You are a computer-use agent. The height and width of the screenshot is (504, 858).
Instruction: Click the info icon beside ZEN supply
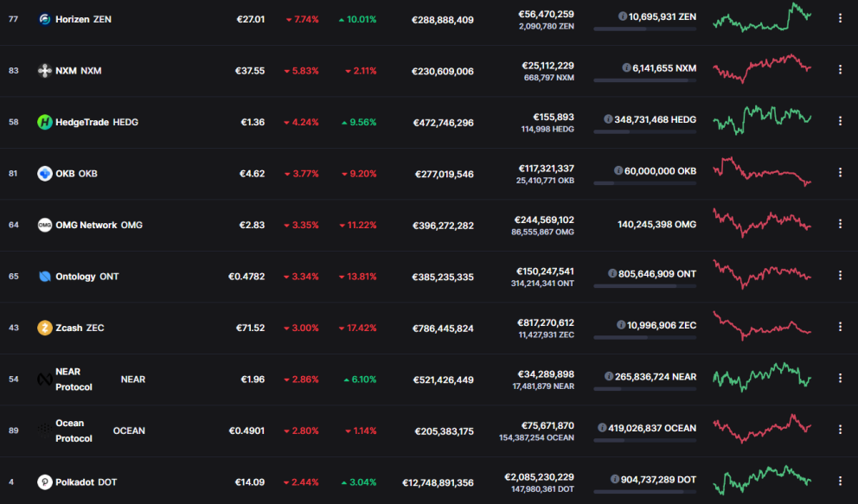622,16
